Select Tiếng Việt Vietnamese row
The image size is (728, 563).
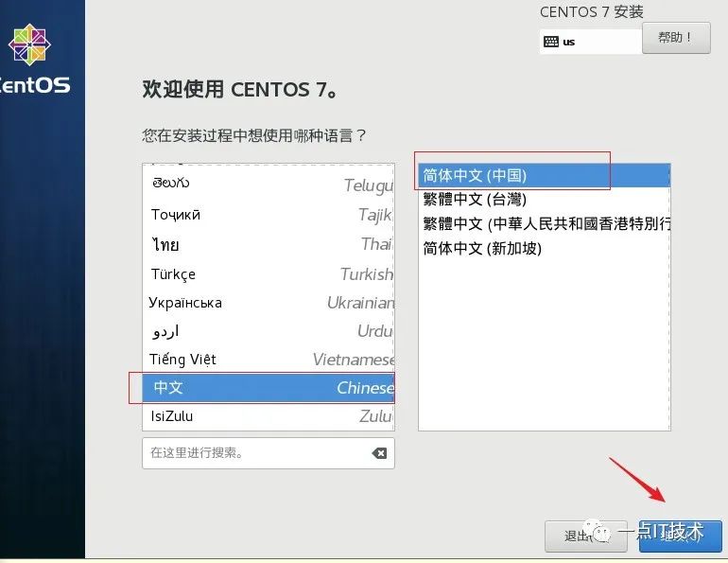(269, 360)
